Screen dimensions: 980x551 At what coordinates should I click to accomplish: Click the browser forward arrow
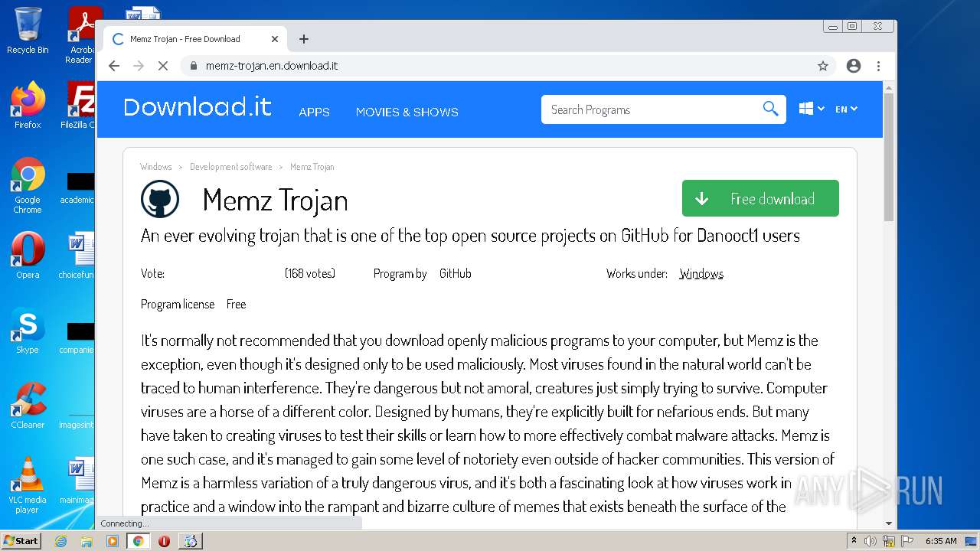[139, 66]
